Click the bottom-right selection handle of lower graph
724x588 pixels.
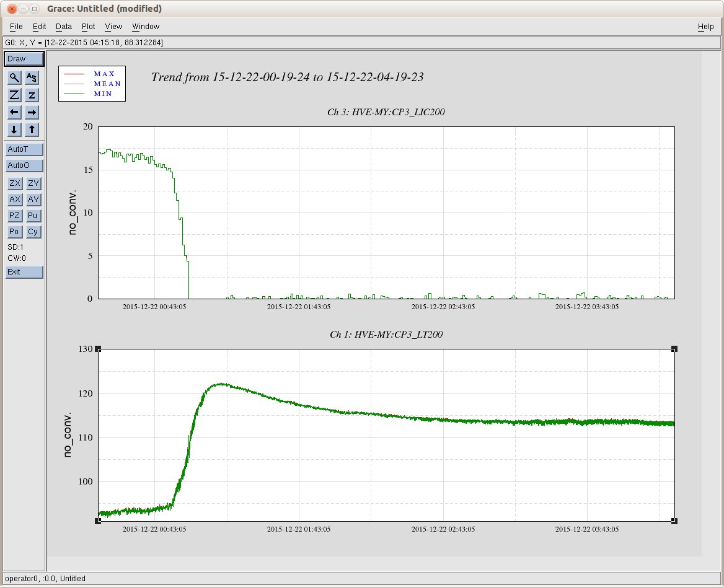pos(674,520)
